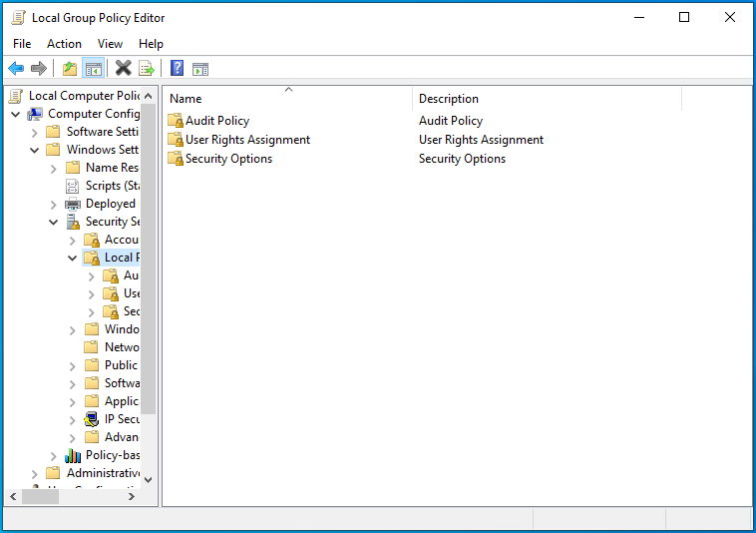This screenshot has height=533, width=756.
Task: Open the View menu
Action: [x=110, y=44]
